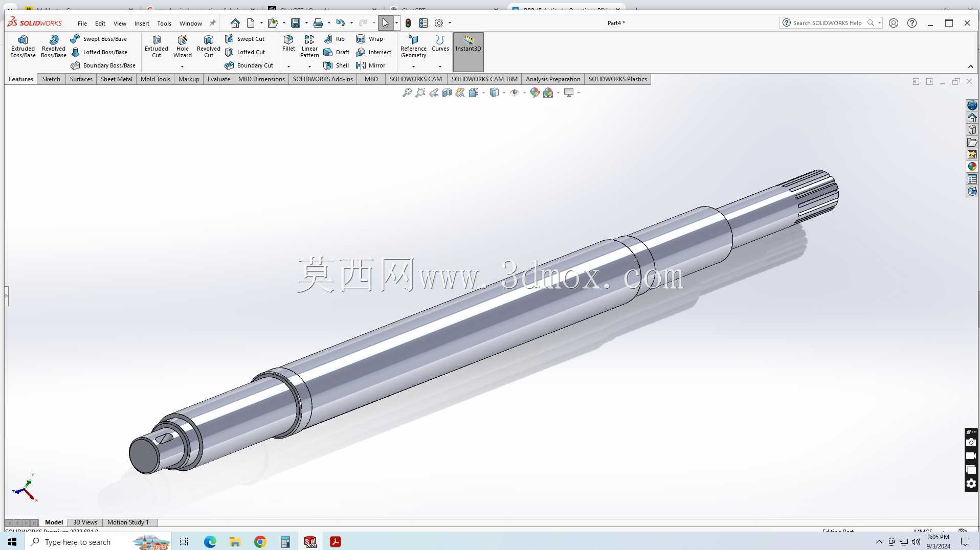The width and height of the screenshot is (980, 550).
Task: Select Zoom to Area tool
Action: 420,93
